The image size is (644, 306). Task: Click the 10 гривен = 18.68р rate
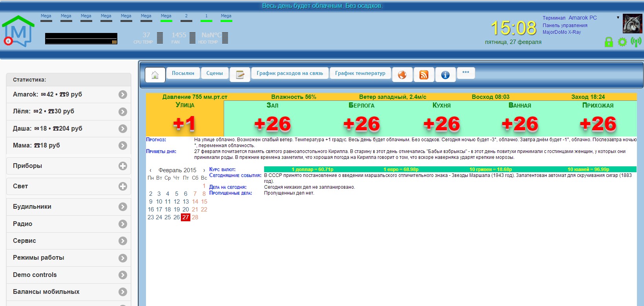491,169
